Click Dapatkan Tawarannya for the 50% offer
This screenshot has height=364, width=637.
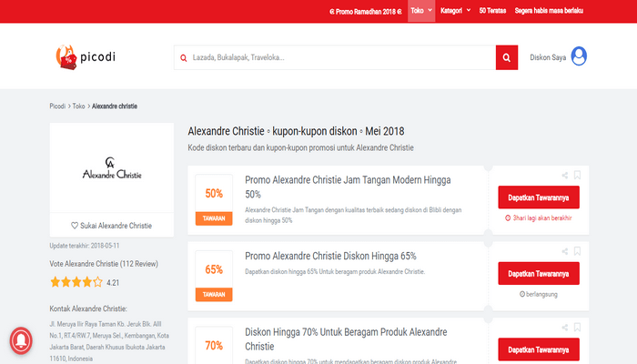pos(539,197)
